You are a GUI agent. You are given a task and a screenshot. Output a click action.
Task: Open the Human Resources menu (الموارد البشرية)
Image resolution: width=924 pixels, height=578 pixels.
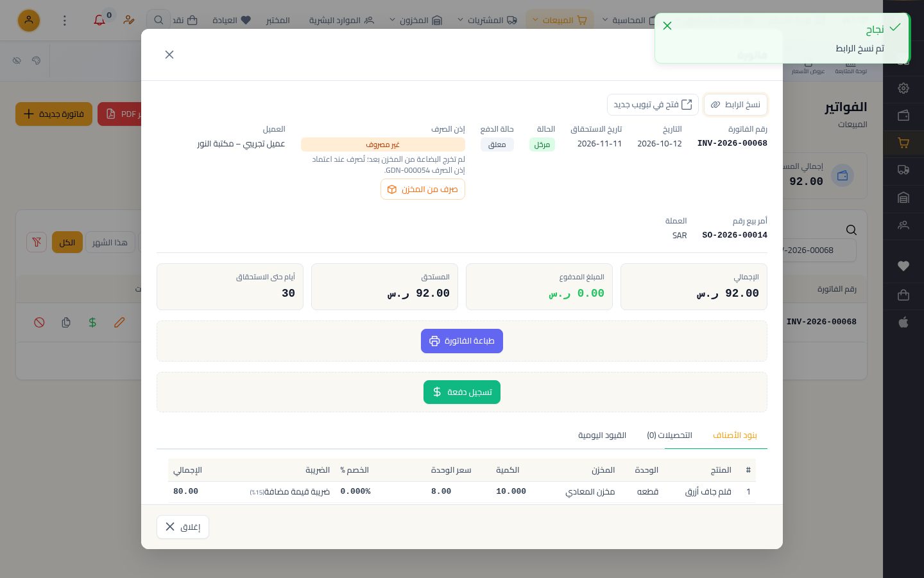pos(341,21)
